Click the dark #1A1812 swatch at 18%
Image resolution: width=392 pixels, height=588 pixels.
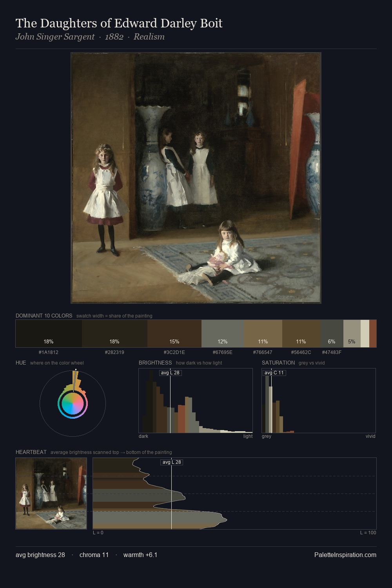click(x=49, y=334)
